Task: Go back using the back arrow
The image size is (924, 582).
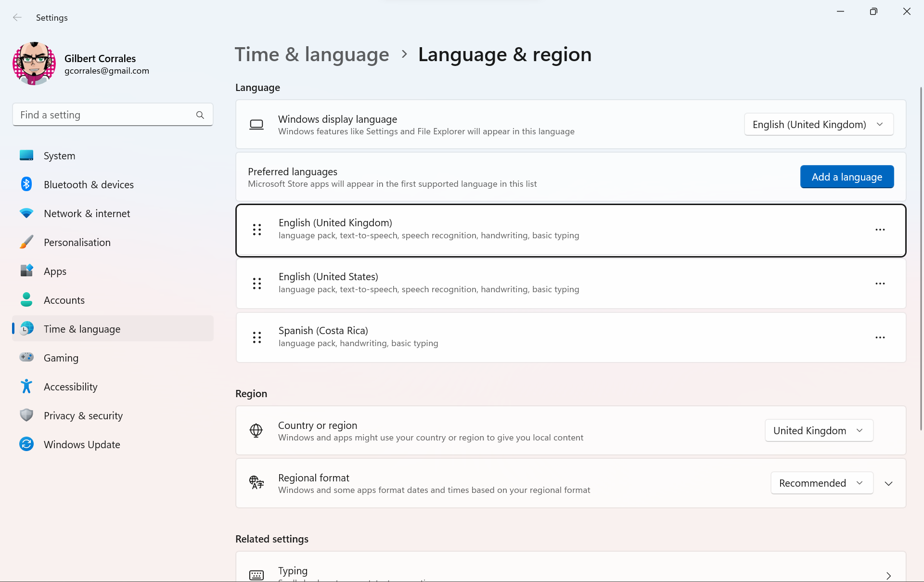Action: [17, 17]
